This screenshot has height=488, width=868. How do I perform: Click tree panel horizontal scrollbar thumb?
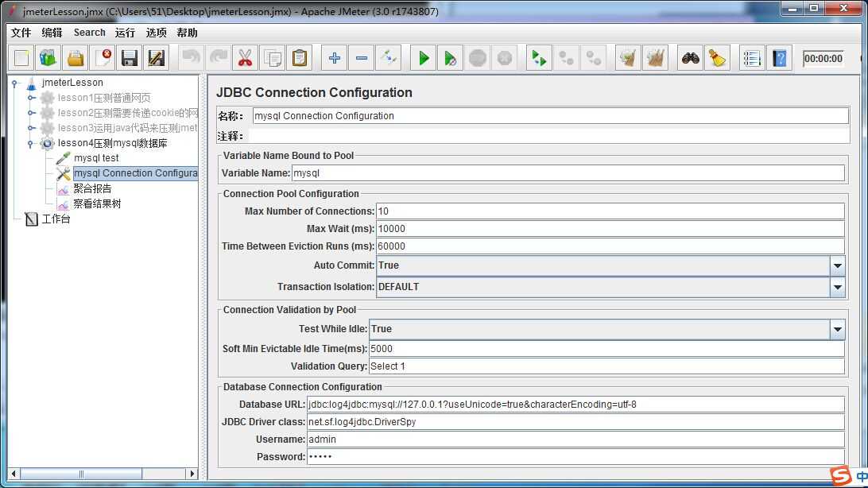(x=81, y=474)
